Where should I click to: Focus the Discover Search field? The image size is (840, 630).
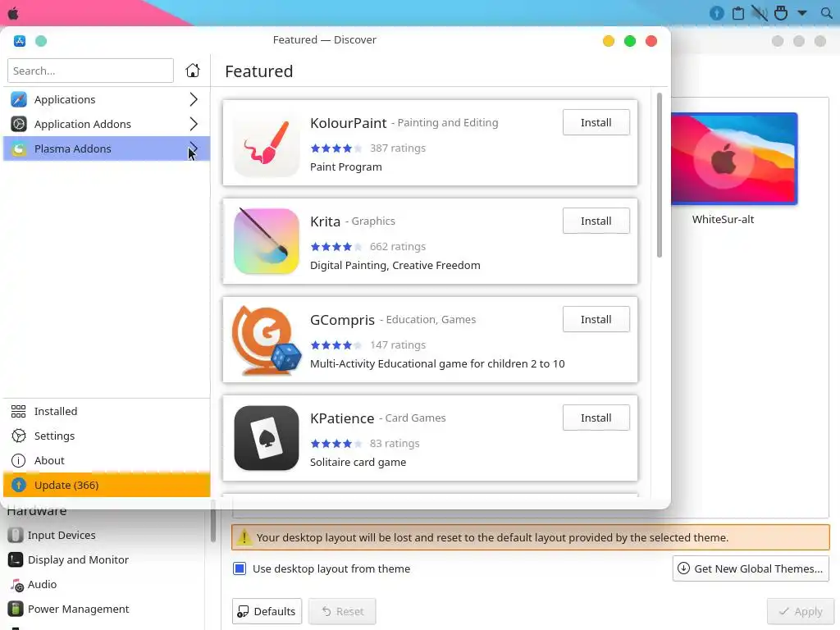(90, 71)
